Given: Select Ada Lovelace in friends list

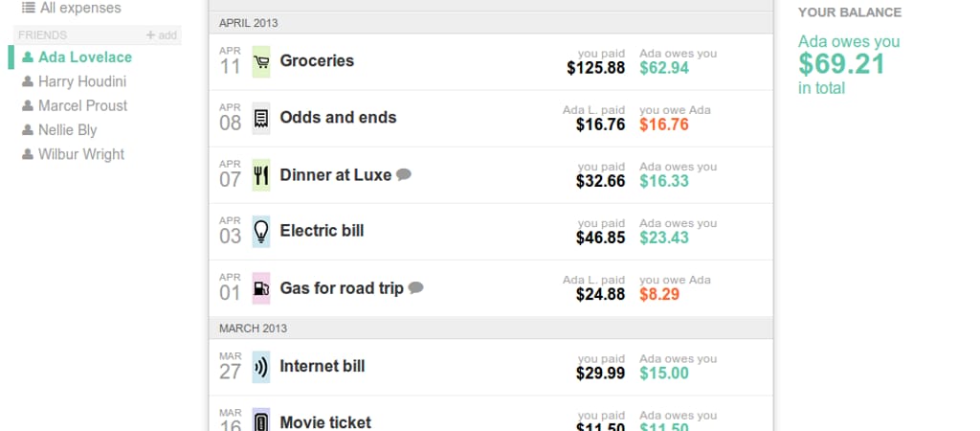Looking at the screenshot, I should [84, 57].
